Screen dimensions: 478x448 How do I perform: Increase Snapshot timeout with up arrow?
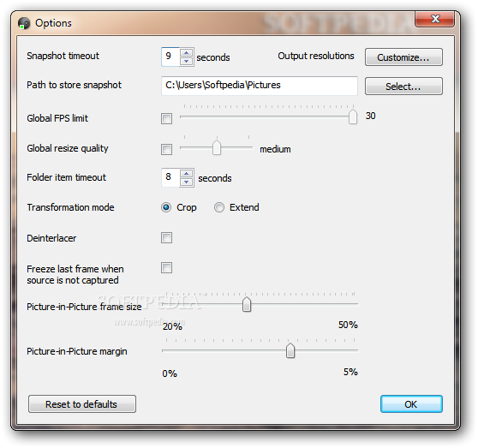pyautogui.click(x=186, y=53)
